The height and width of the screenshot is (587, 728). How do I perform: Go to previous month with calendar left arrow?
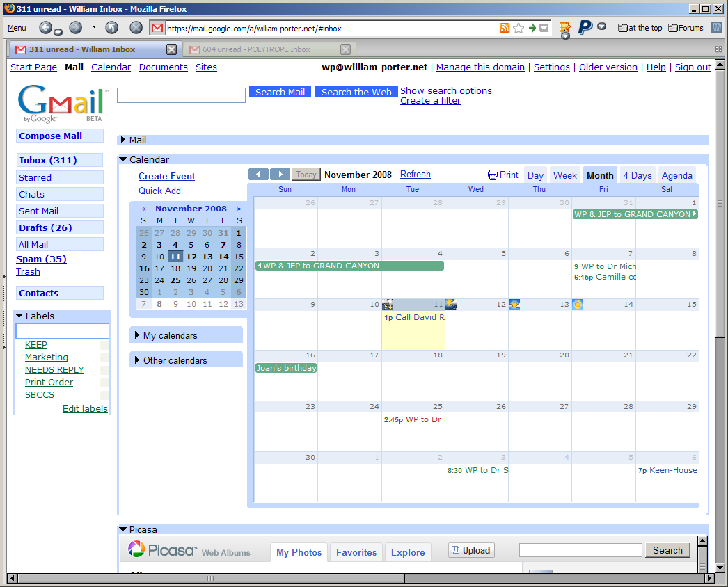pos(258,175)
